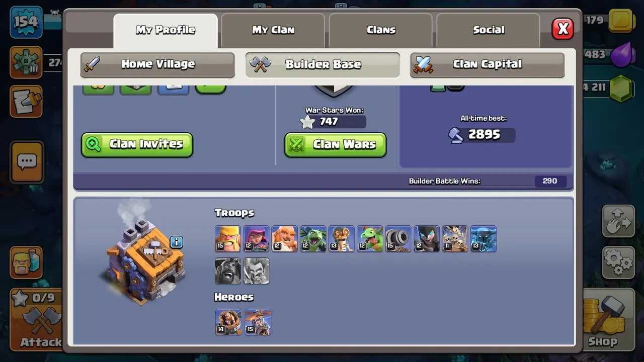Select the Sneaky Archer troop icon

(x=256, y=239)
